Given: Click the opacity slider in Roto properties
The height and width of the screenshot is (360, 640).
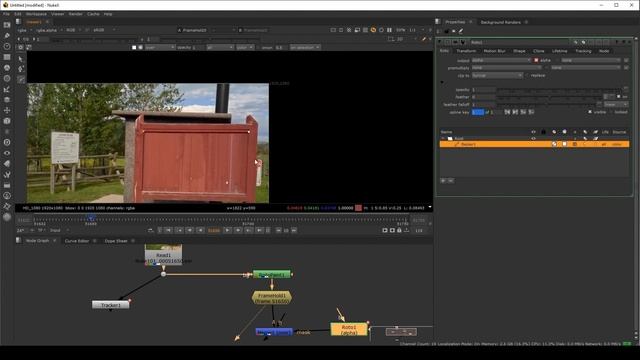Looking at the screenshot, I should click(x=559, y=89).
